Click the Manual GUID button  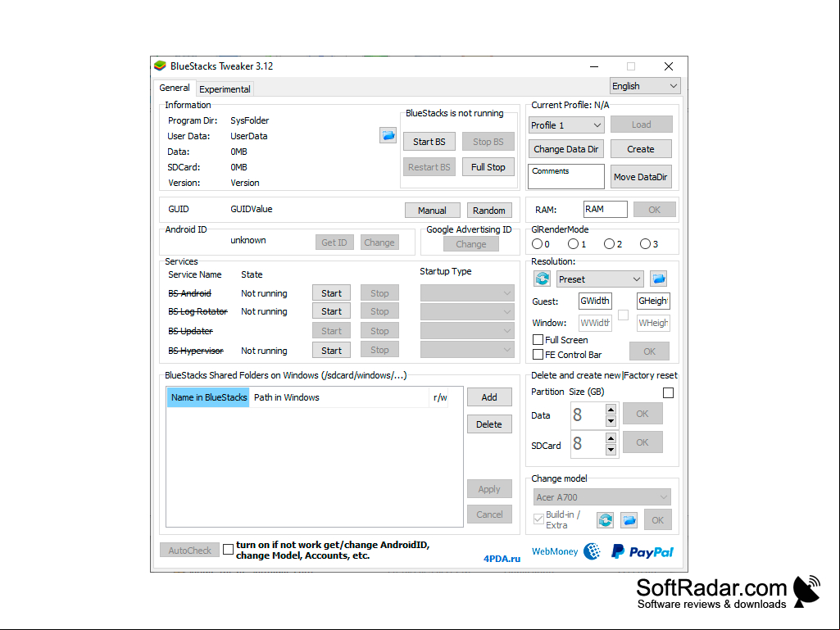(x=433, y=211)
